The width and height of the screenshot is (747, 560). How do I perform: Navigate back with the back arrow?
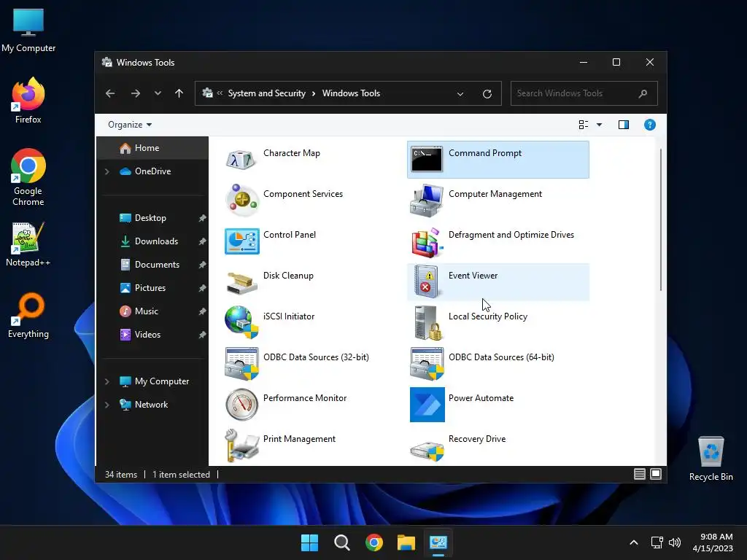[110, 93]
